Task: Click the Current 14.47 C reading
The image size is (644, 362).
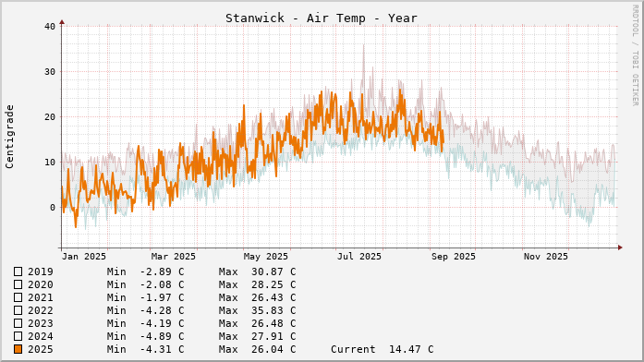Action: point(382,349)
